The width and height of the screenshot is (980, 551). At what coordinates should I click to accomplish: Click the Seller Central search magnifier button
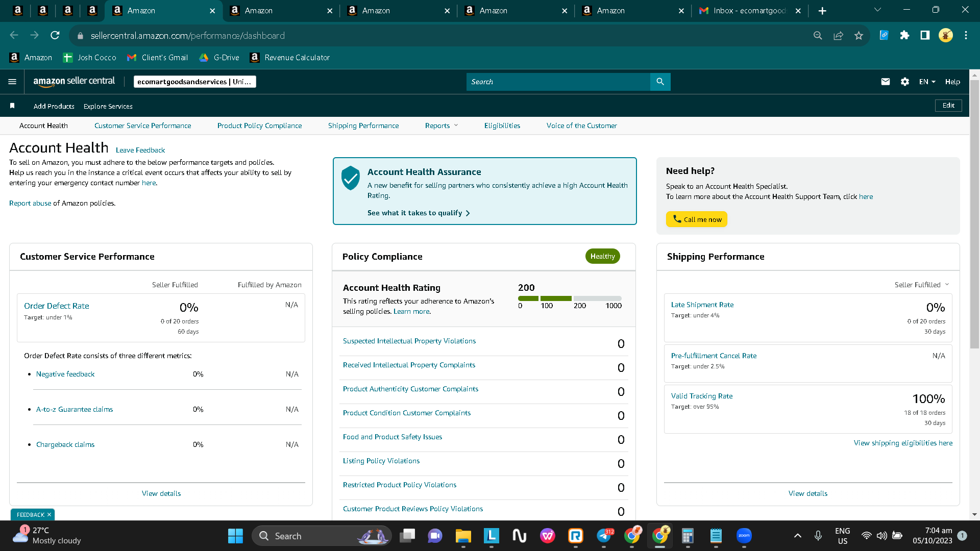(x=660, y=82)
